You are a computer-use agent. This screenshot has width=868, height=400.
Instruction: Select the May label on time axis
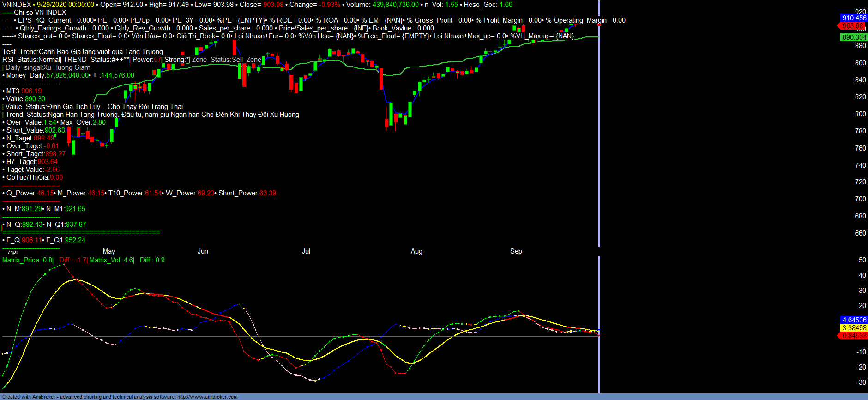click(109, 251)
